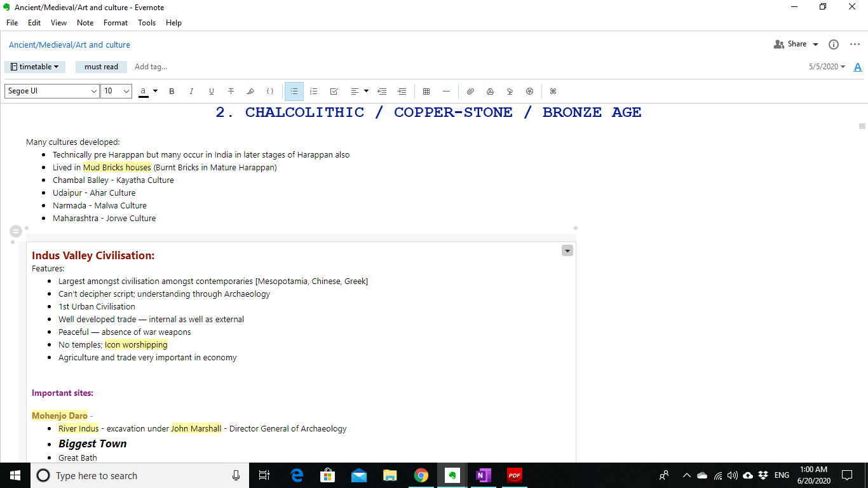The image size is (868, 488).
Task: Open the timetable notebook dropdown
Action: (x=35, y=67)
